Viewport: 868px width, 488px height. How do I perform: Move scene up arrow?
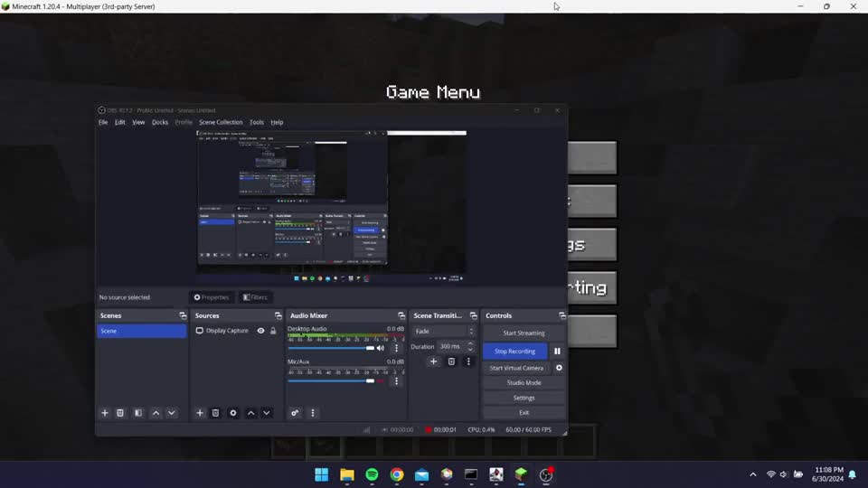(x=156, y=413)
